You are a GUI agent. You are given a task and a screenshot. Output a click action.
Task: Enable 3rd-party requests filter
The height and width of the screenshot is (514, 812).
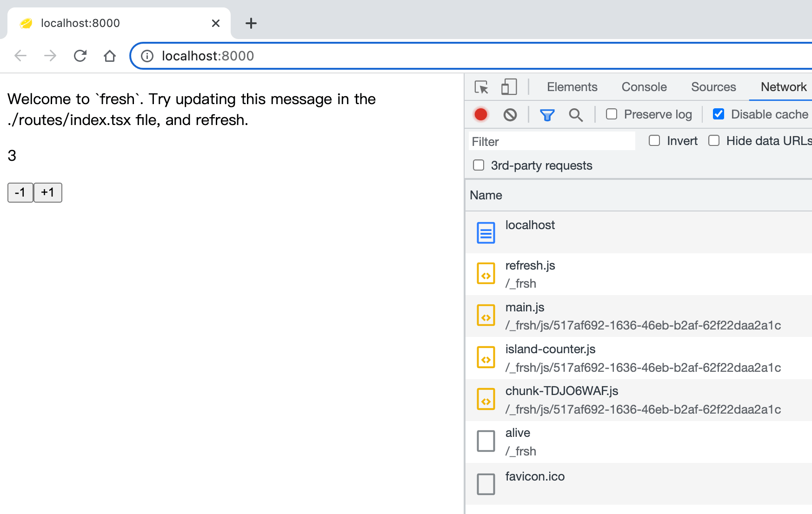point(479,165)
